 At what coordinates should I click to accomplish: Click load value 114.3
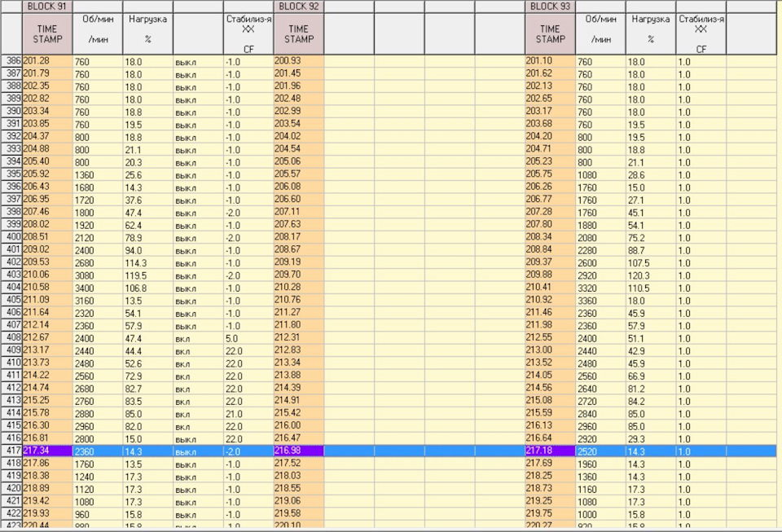[x=147, y=263]
